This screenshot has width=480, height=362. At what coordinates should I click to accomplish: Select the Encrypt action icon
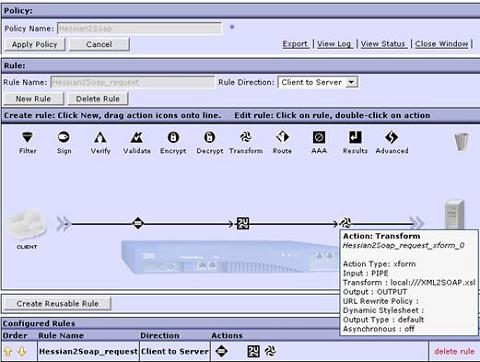click(173, 137)
